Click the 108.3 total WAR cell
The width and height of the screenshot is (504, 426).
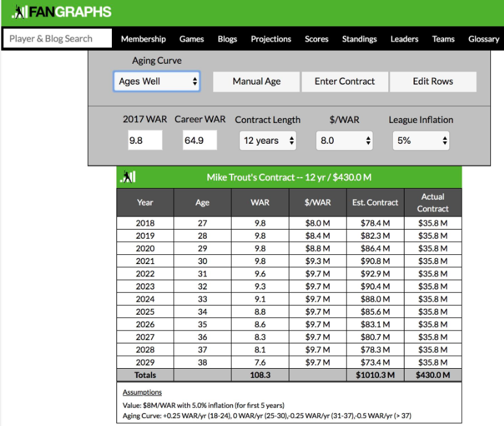pyautogui.click(x=260, y=375)
